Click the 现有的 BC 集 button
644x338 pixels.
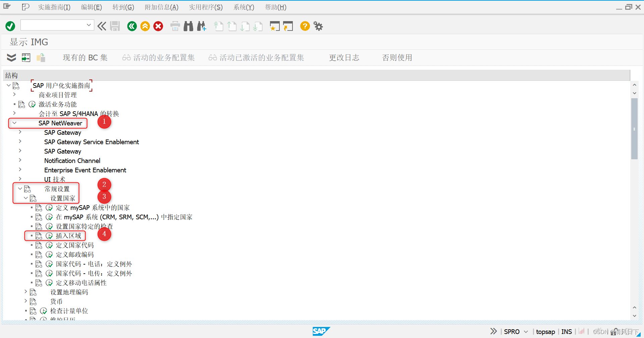(x=85, y=58)
